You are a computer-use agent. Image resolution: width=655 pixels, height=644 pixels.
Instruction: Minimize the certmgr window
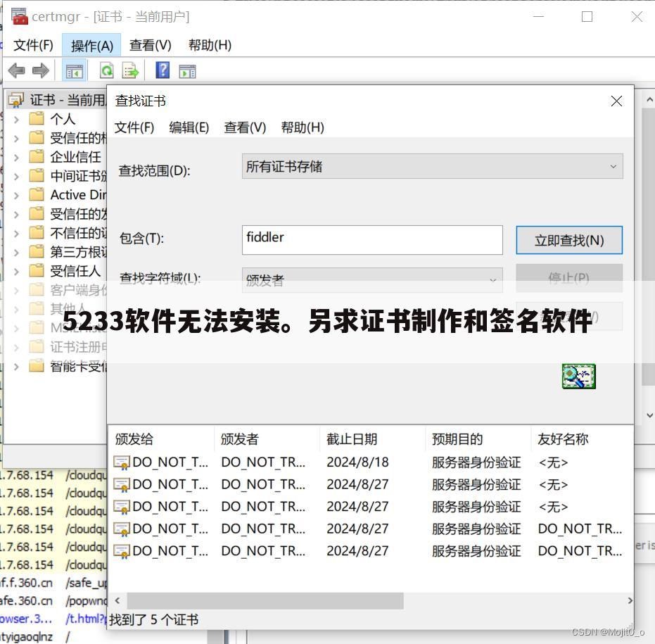coord(539,17)
